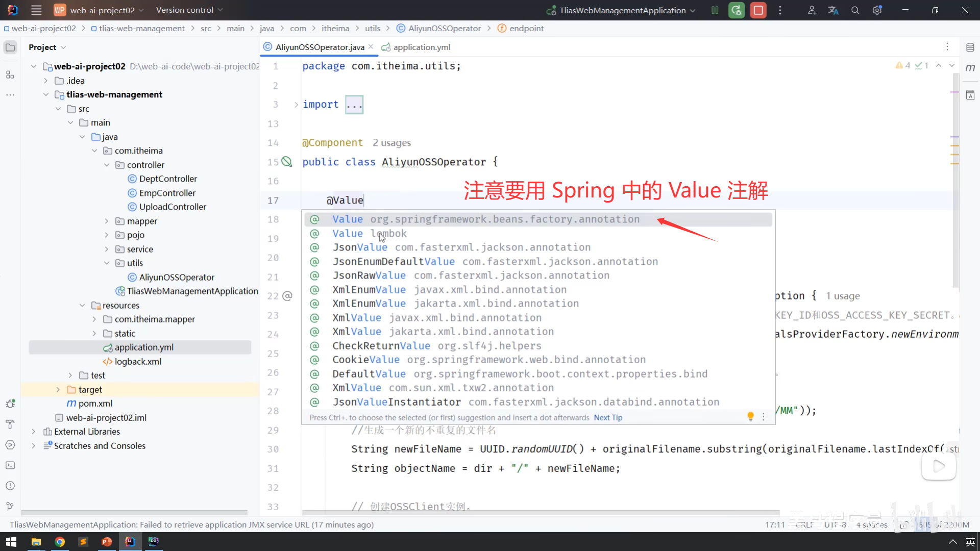This screenshot has height=551, width=980.
Task: Open IDE settings gear icon
Action: tap(877, 10)
